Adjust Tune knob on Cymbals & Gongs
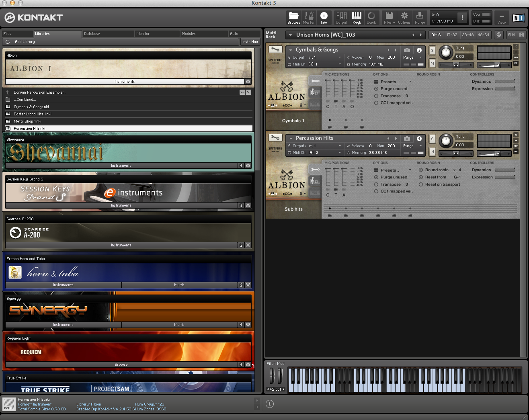 pos(445,52)
